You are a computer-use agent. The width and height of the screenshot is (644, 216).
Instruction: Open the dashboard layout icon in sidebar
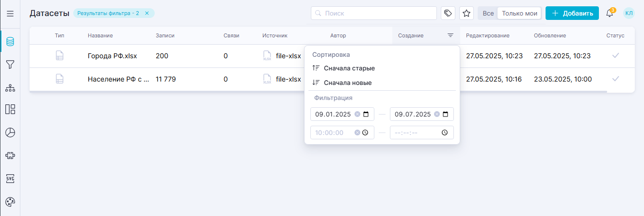(x=10, y=109)
